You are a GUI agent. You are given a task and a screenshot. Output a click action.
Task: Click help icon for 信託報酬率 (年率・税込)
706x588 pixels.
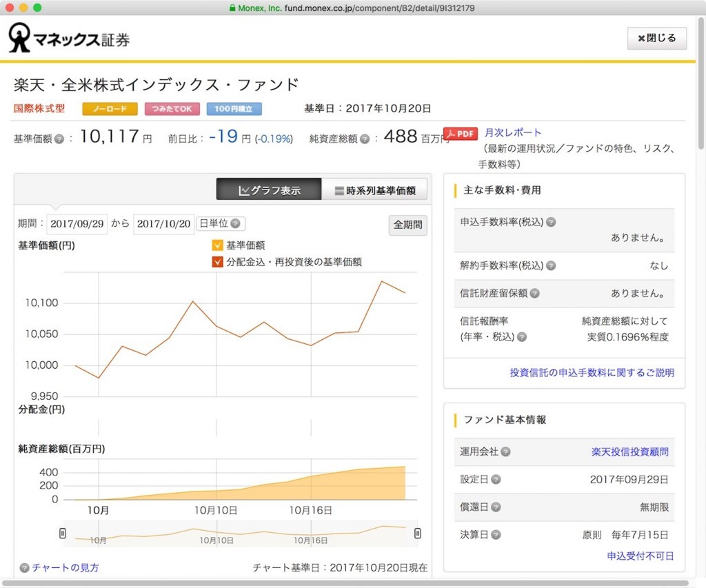point(522,337)
